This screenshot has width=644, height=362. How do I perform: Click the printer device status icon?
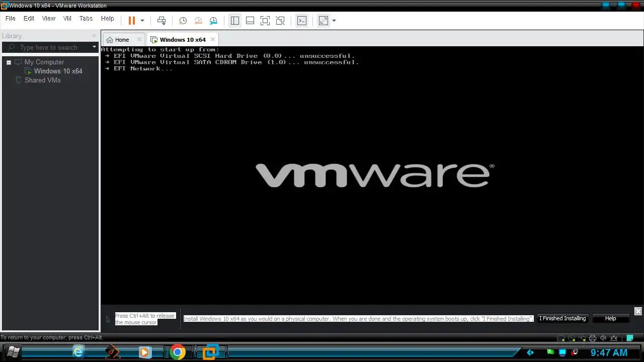tap(593, 338)
